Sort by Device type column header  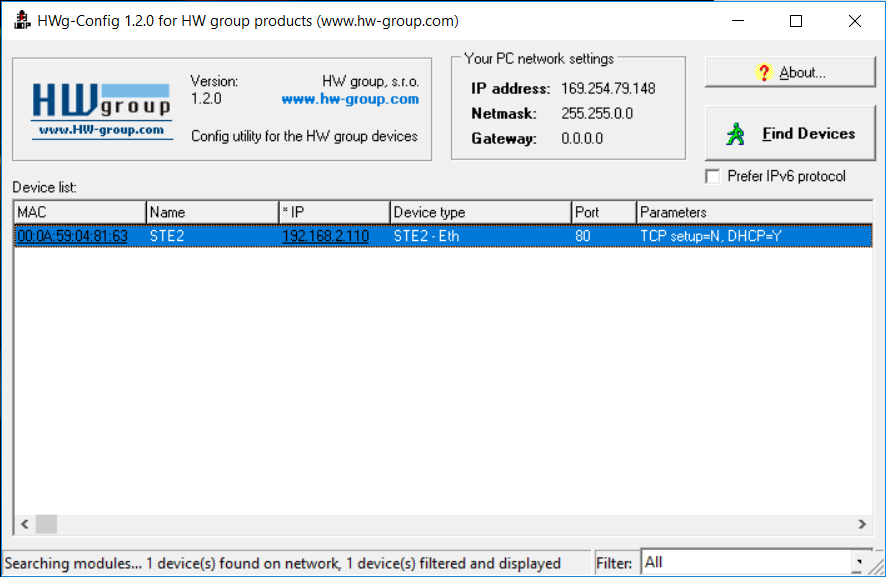pyautogui.click(x=480, y=212)
